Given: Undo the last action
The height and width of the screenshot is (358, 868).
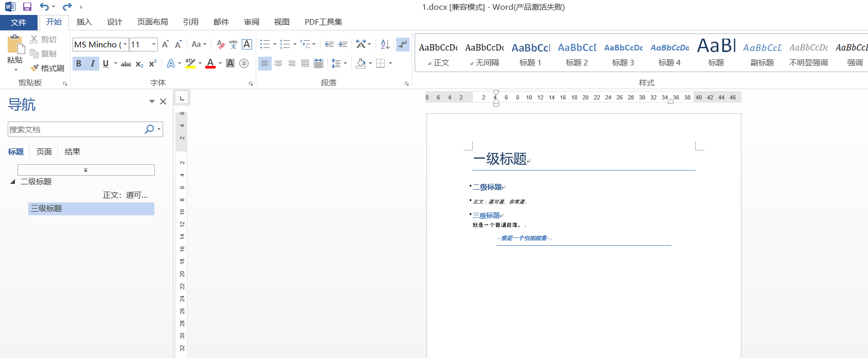Looking at the screenshot, I should point(45,7).
